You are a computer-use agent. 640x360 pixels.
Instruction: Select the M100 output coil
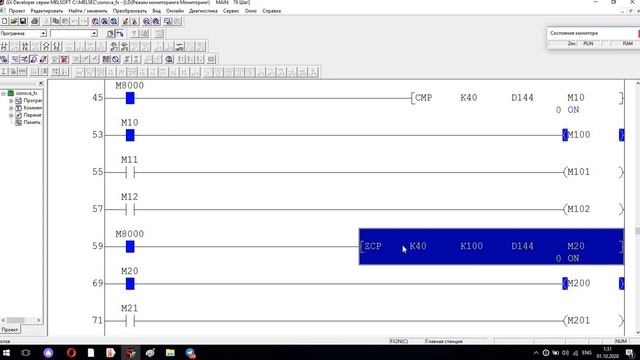(x=578, y=135)
